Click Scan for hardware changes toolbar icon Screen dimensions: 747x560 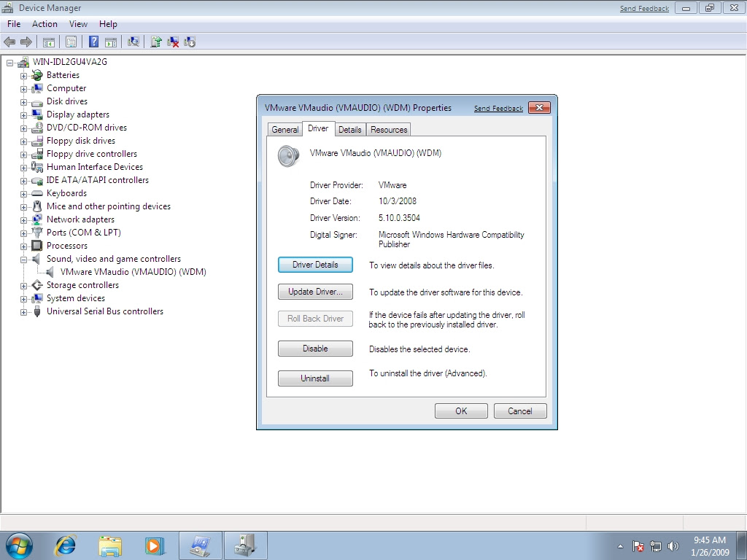click(x=133, y=42)
